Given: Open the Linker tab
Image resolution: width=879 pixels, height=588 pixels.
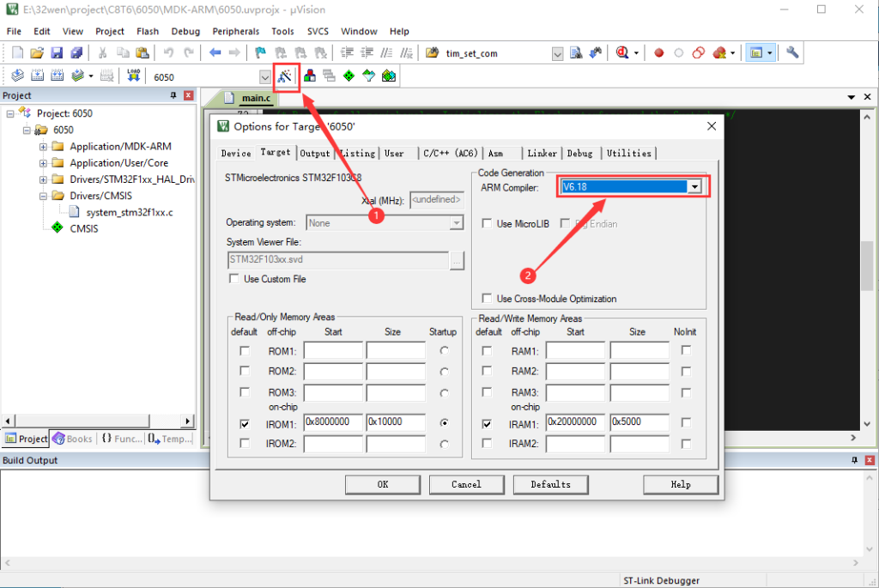Looking at the screenshot, I should [542, 153].
